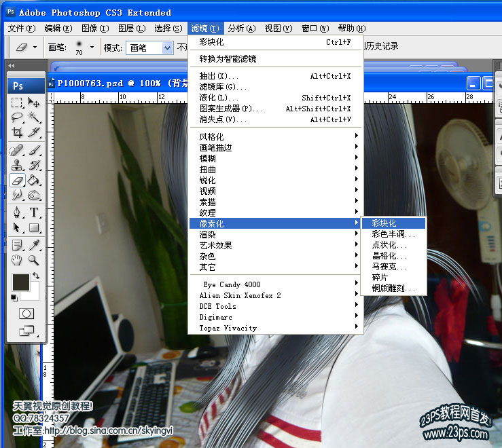Open the 分析 menu
Image resolution: width=502 pixels, height=448 pixels.
point(241,29)
